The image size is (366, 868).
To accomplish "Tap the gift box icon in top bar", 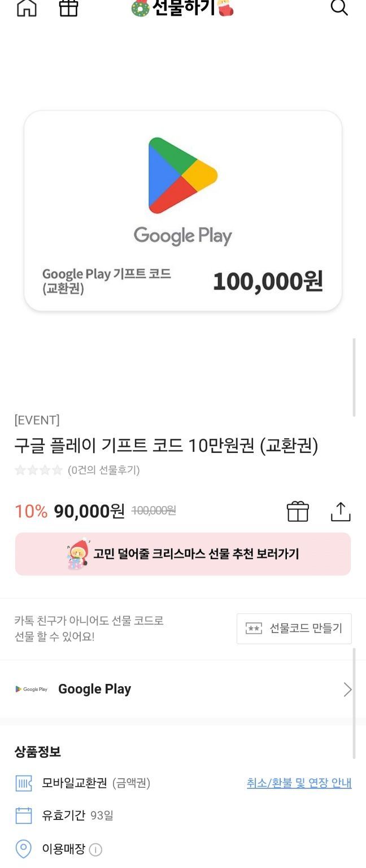I will click(68, 8).
